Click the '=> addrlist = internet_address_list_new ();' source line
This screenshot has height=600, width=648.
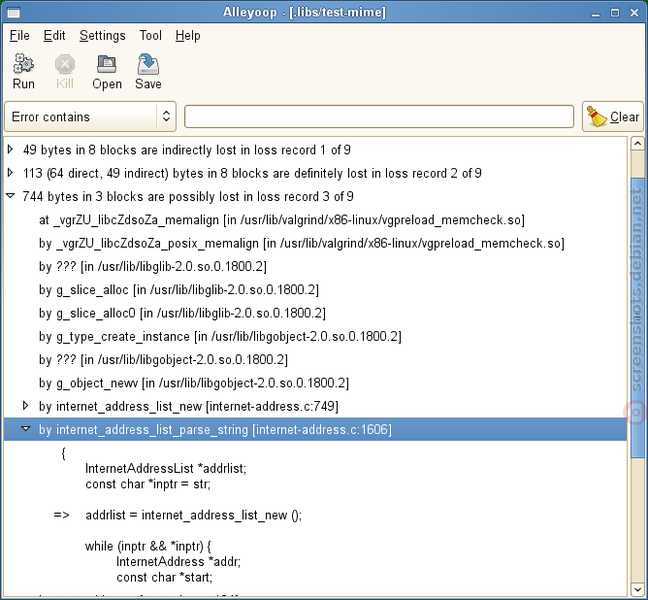click(178, 515)
